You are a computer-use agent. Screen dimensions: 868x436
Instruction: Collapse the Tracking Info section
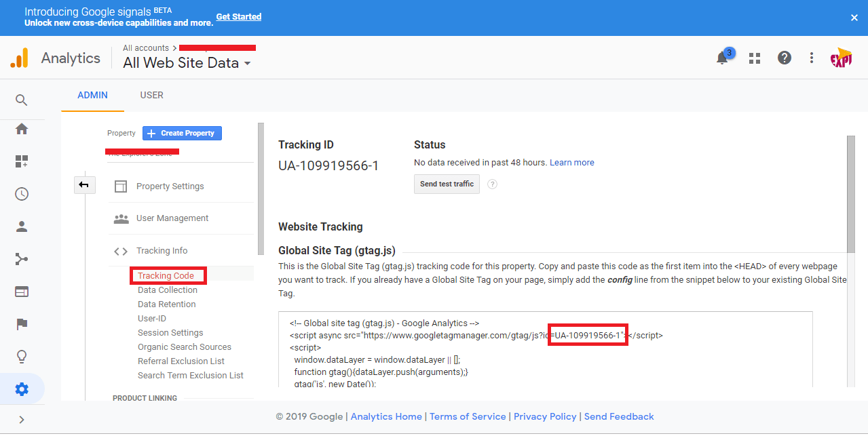[x=162, y=251]
